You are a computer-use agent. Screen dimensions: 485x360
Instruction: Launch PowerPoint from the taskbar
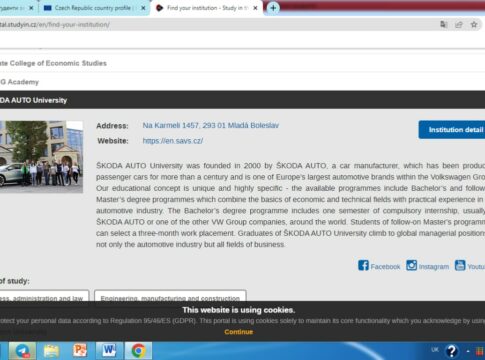(x=80, y=351)
